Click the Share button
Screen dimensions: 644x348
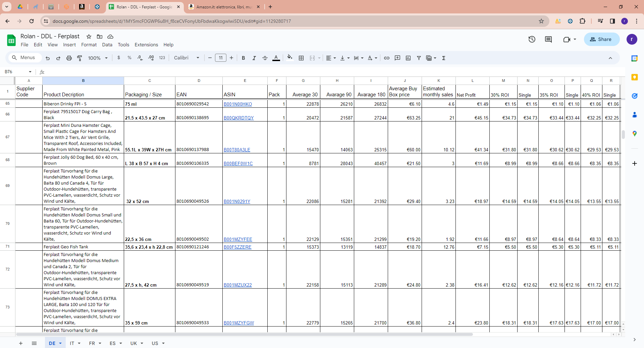click(x=602, y=39)
